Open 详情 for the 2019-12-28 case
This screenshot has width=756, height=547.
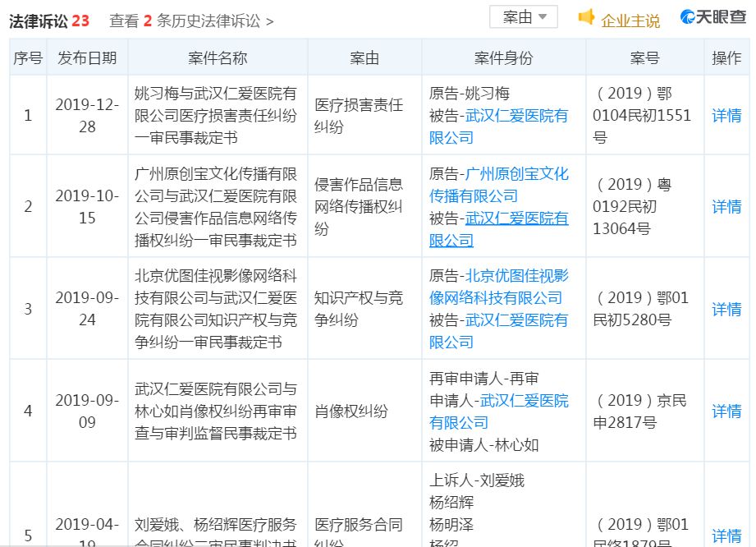coord(726,115)
